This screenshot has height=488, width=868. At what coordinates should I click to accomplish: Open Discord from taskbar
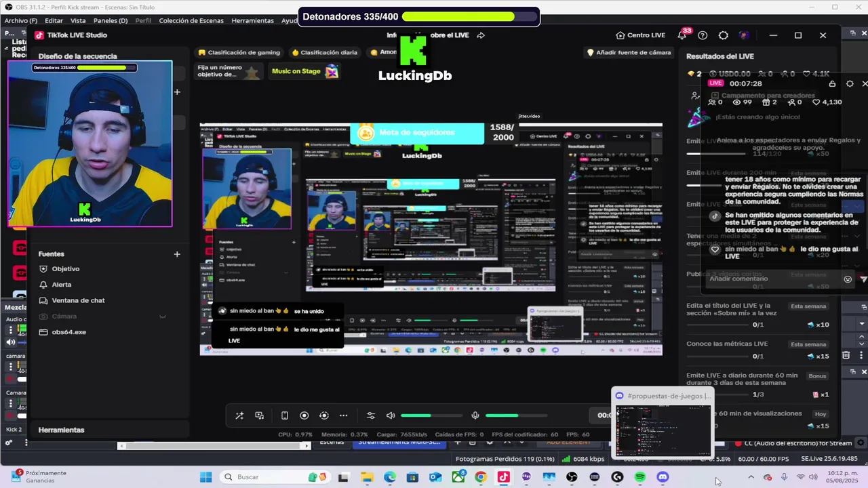[x=663, y=477]
